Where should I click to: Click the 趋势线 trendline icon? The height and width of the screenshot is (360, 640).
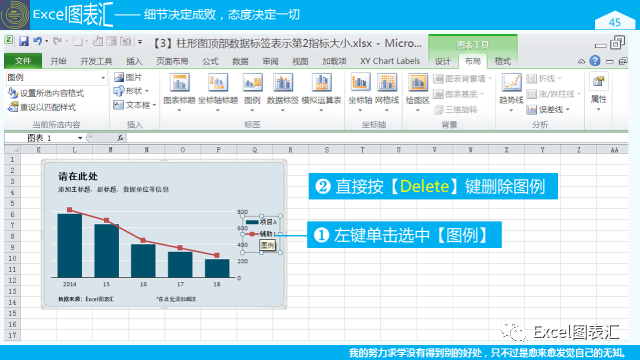pos(511,82)
